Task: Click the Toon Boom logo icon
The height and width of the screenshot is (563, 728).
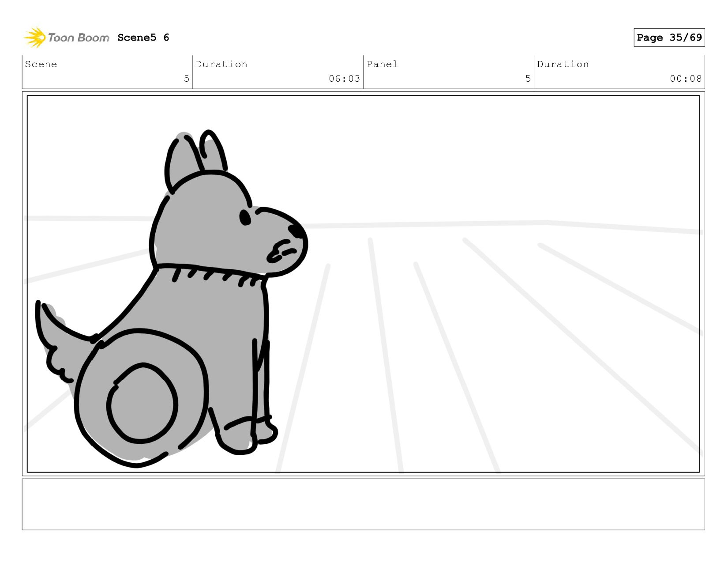Action: pos(34,38)
